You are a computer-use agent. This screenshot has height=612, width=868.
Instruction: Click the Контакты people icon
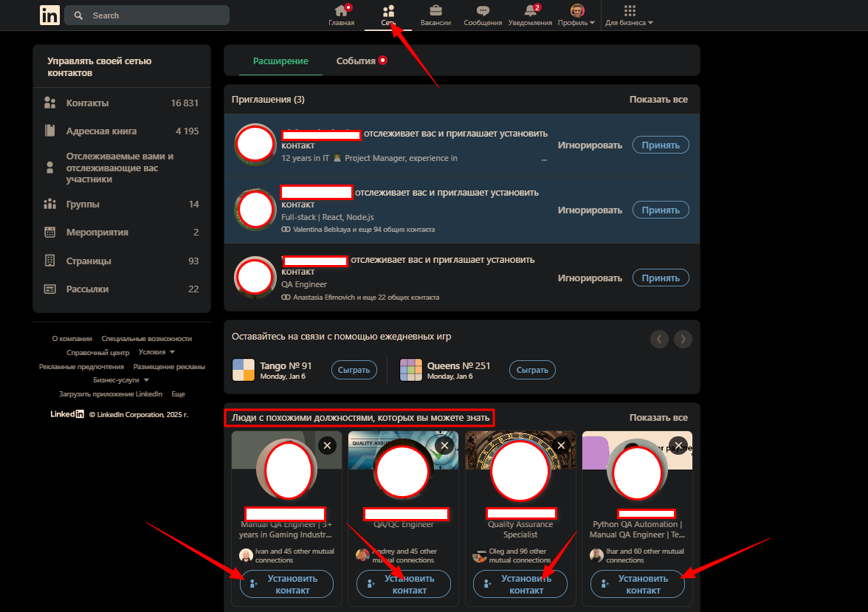[x=50, y=103]
